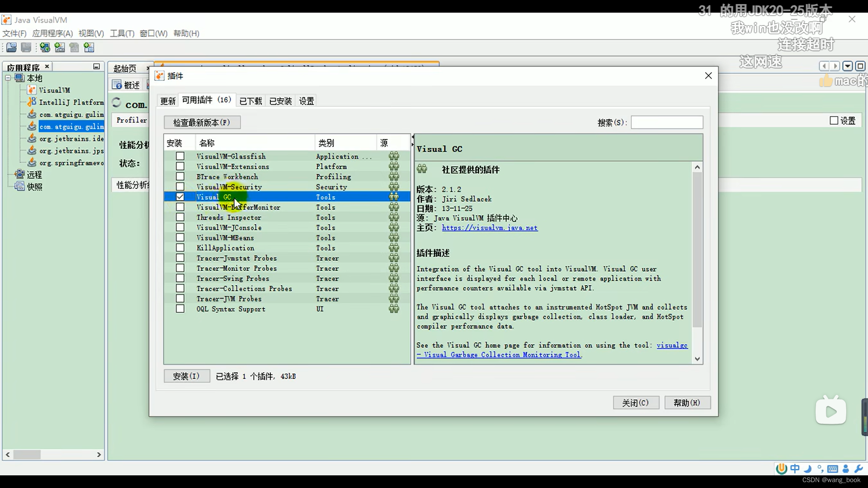The width and height of the screenshot is (868, 488).
Task: Open the 工具(T) menu
Action: 122,33
